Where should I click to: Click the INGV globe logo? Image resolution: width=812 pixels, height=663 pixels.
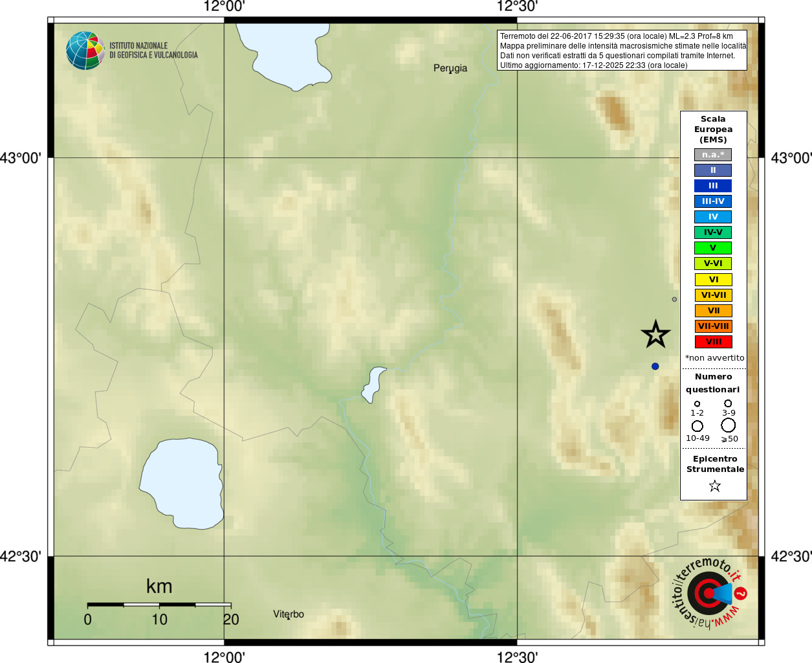tap(85, 51)
